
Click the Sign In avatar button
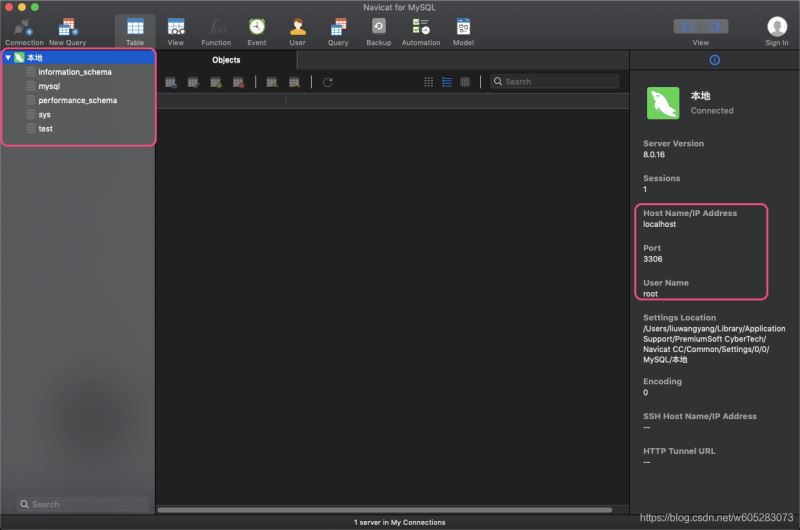point(776,28)
